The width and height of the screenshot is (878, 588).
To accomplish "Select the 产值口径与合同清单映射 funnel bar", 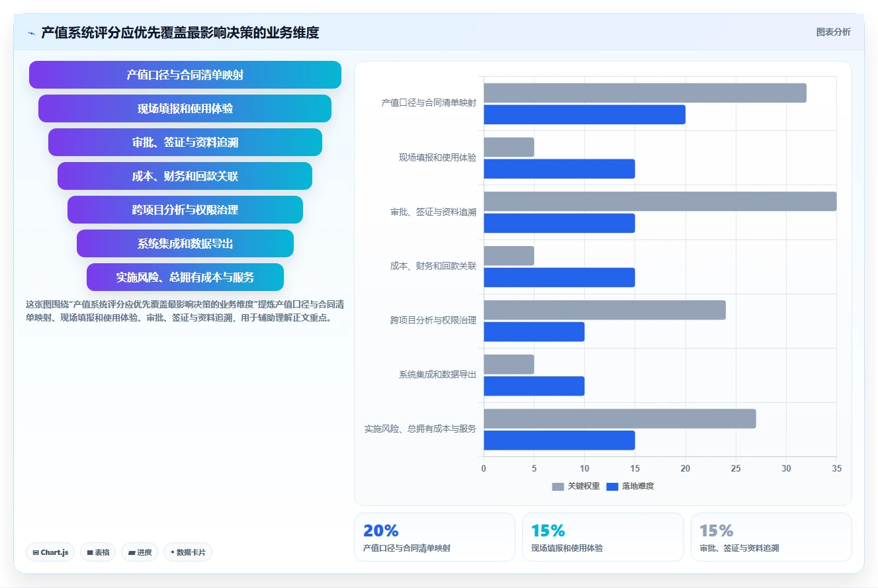I will [185, 75].
